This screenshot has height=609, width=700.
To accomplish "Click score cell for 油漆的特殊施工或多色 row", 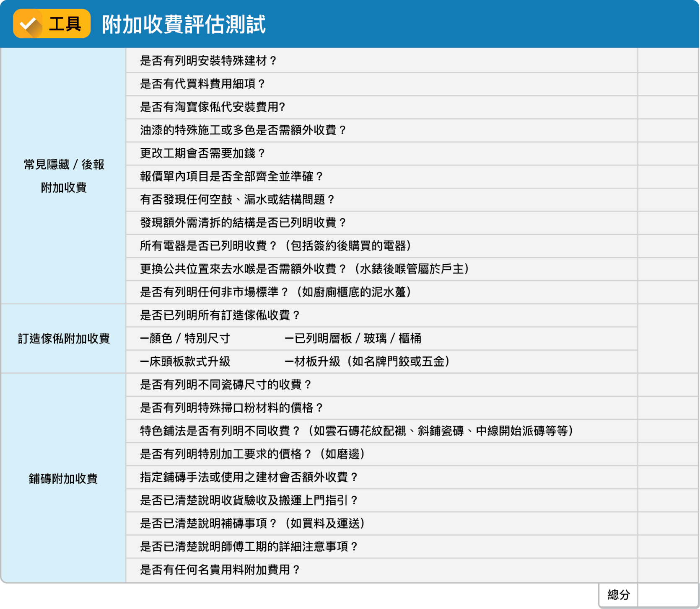I will [x=668, y=130].
